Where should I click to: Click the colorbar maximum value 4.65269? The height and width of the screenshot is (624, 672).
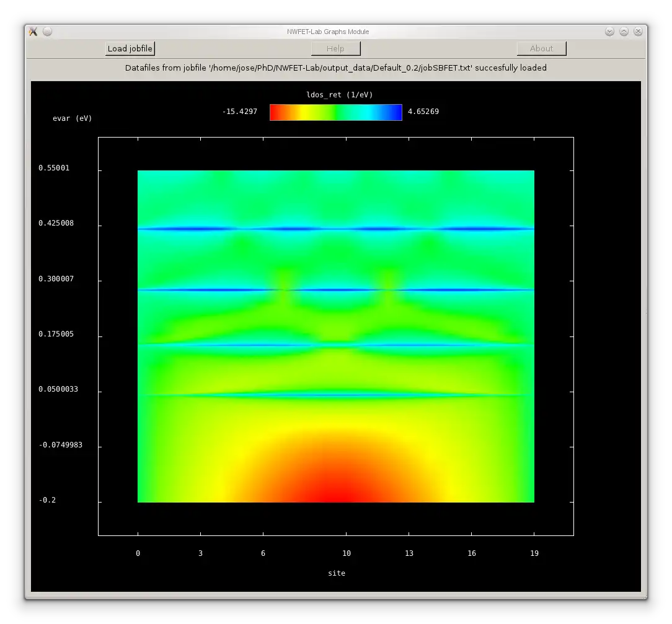(x=423, y=112)
